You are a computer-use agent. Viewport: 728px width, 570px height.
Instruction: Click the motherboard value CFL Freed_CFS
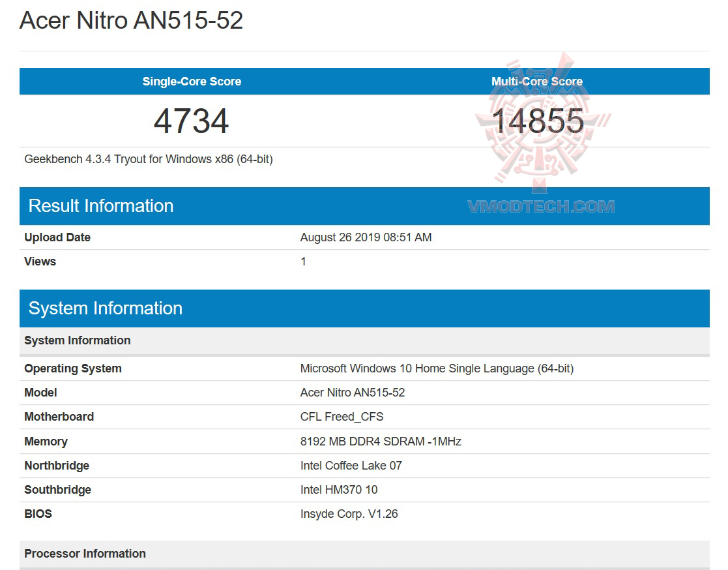(x=342, y=417)
